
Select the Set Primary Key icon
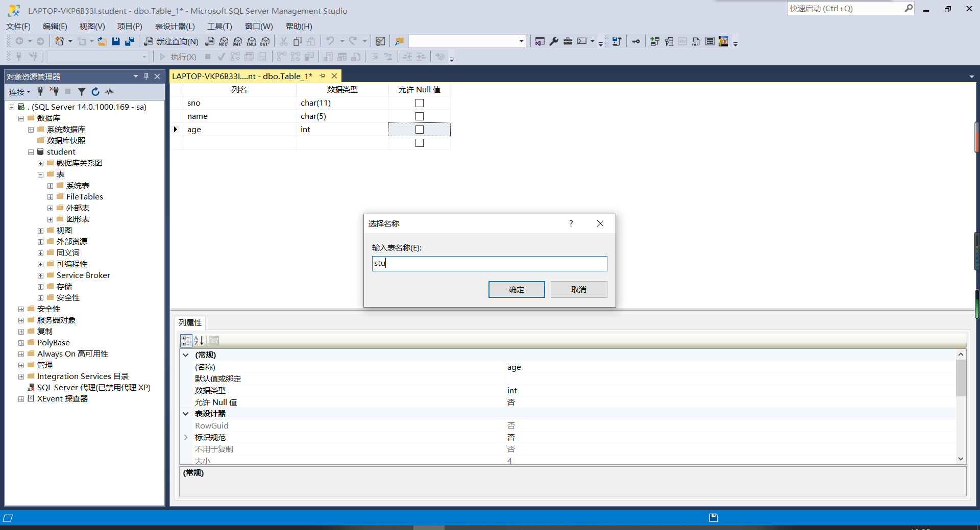[x=635, y=41]
